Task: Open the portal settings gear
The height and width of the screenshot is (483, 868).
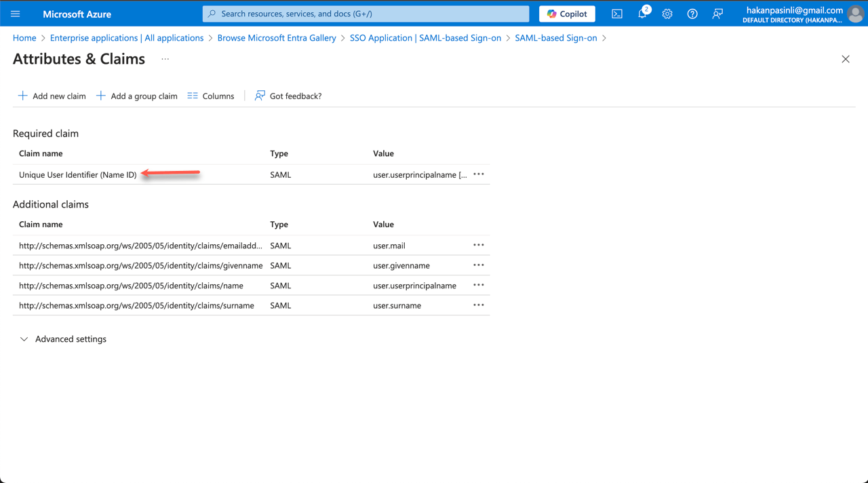Action: [667, 14]
